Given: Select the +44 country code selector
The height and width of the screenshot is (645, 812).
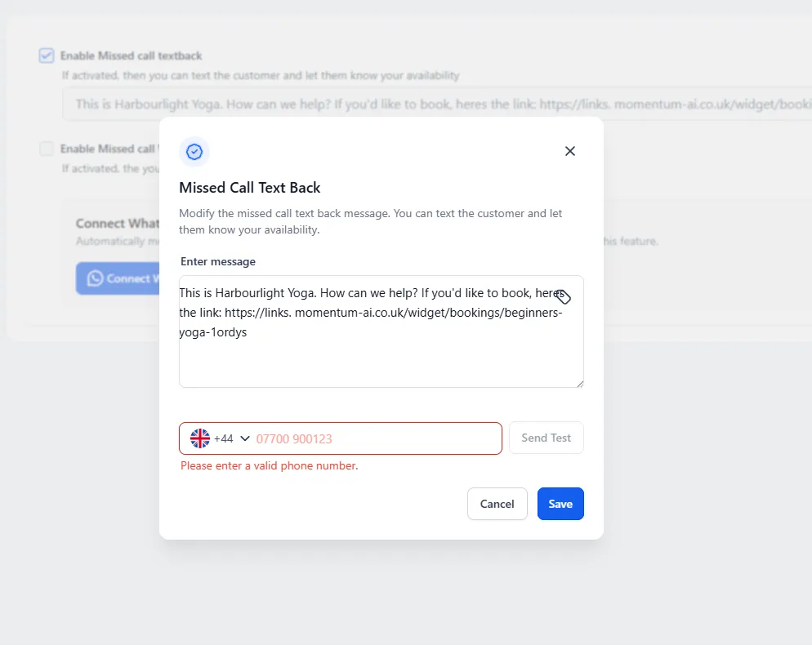Looking at the screenshot, I should (x=220, y=438).
